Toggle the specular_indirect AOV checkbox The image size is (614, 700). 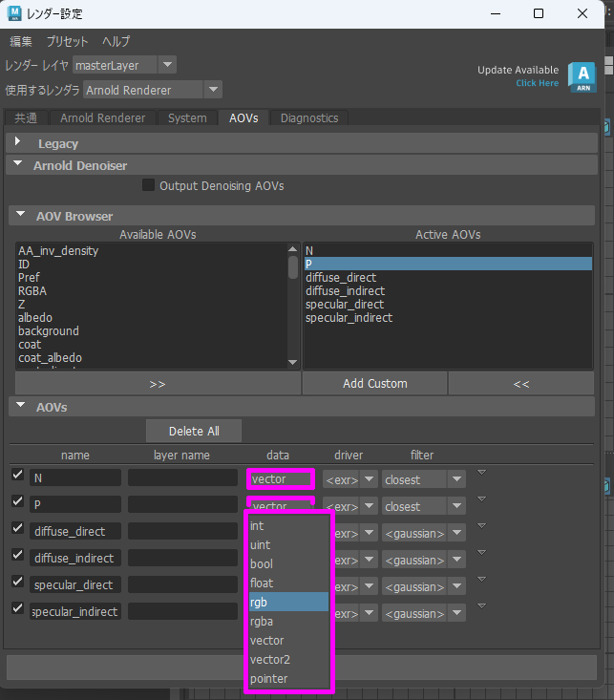click(17, 608)
